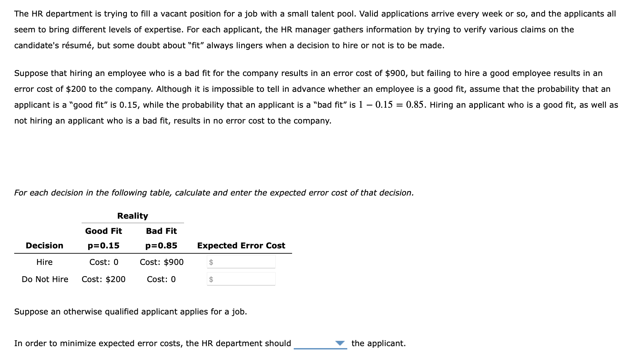Click the p=0.85 probability label

tap(161, 245)
